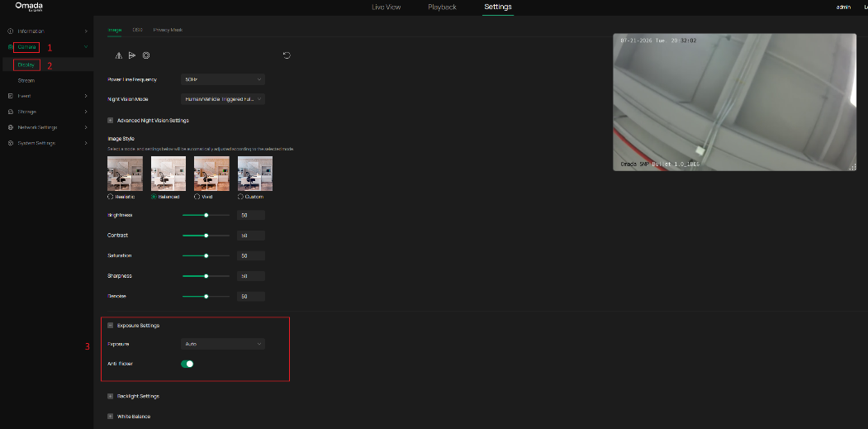Click the Realistic style thumbnail image

[x=125, y=174]
